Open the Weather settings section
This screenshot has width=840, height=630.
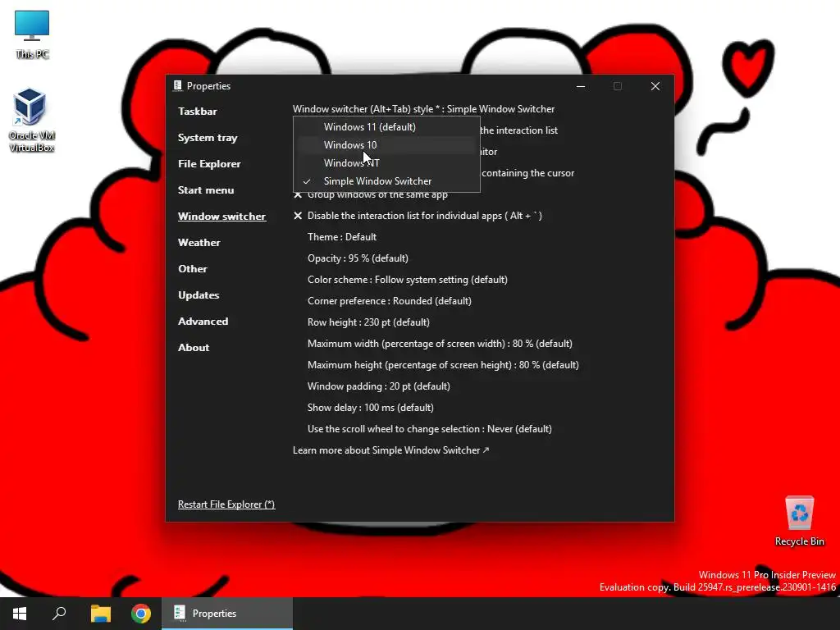click(199, 243)
